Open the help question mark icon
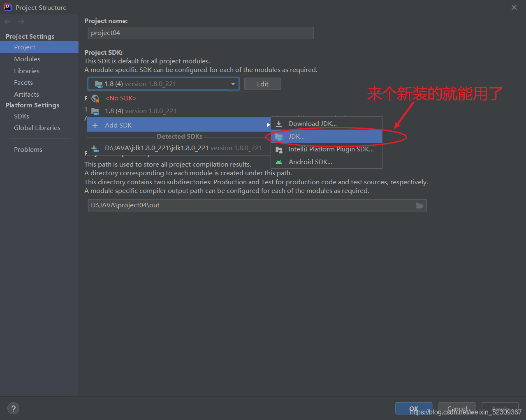The image size is (526, 420). [x=13, y=408]
